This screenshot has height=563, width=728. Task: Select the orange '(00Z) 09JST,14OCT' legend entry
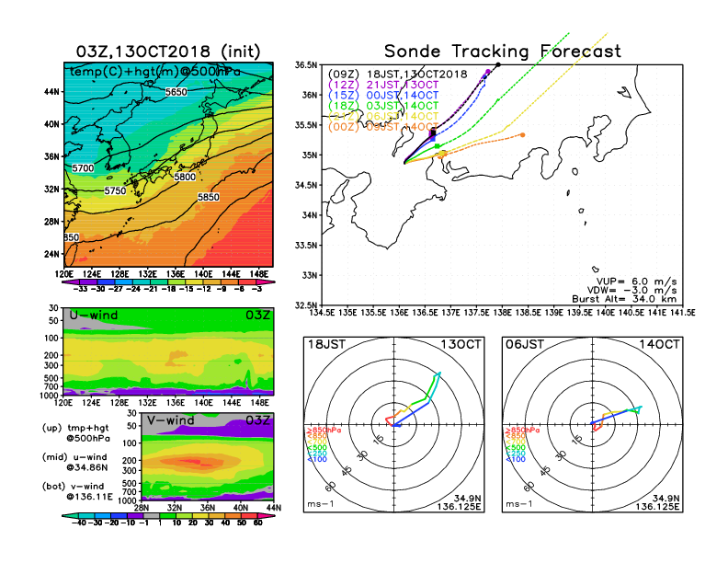coord(383,127)
